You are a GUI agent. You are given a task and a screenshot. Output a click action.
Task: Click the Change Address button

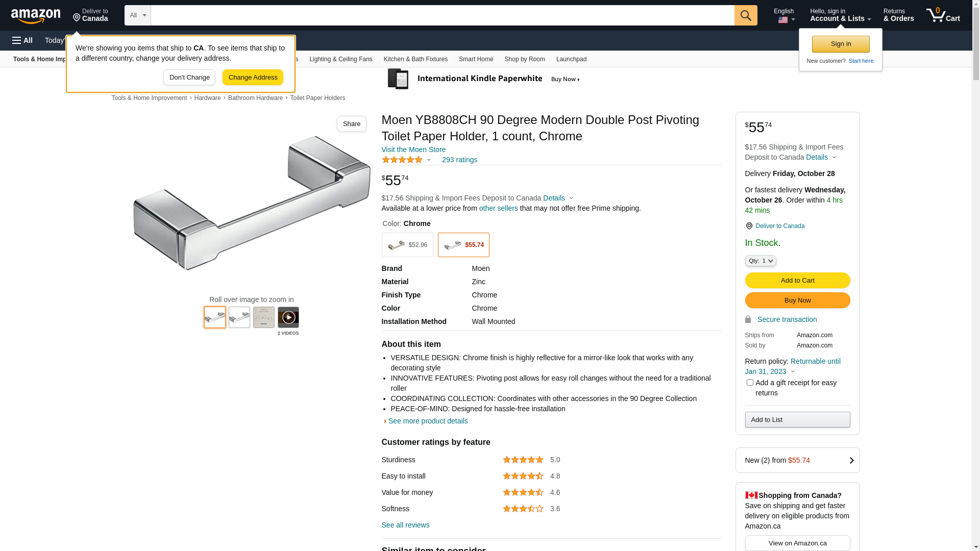tap(253, 78)
